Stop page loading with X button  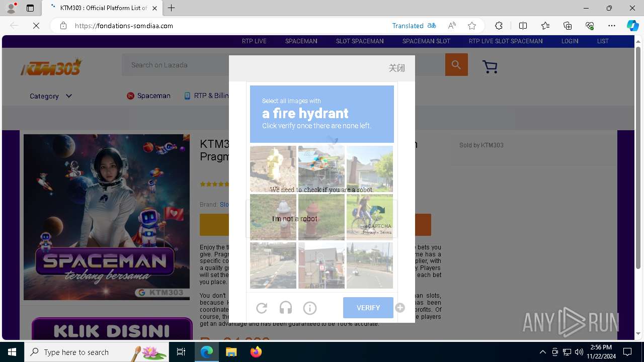point(36,26)
